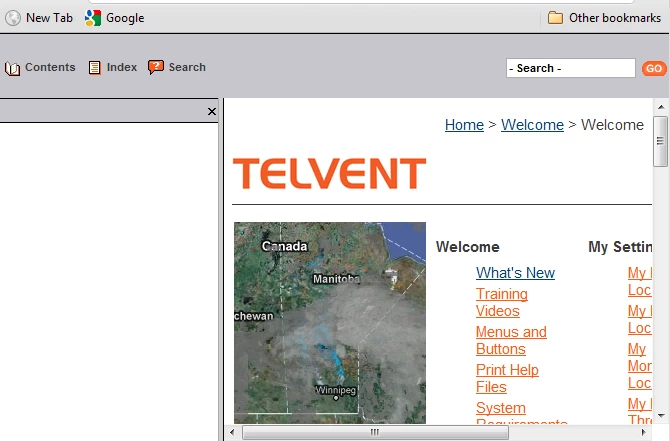
Task: Open the Training Videos link
Action: pos(502,303)
